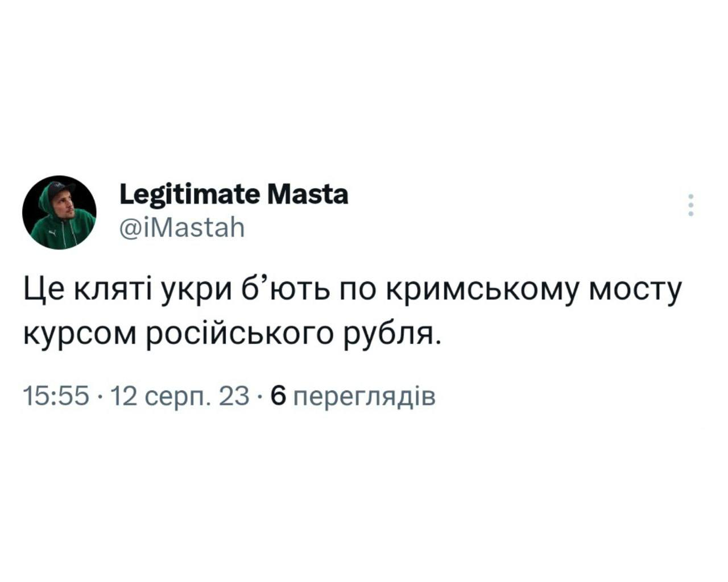The height and width of the screenshot is (582, 728).
Task: Click the word "Це" starting the tweet
Action: coord(44,290)
